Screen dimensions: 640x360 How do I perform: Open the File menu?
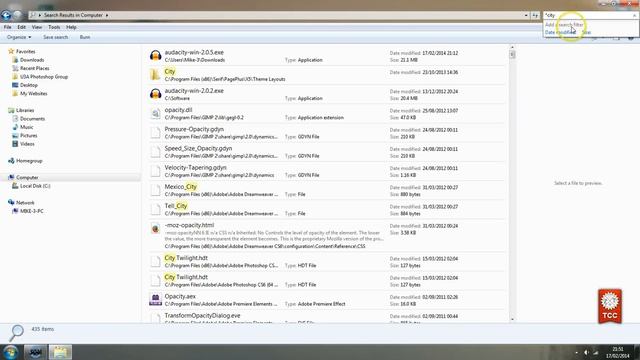[x=7, y=27]
